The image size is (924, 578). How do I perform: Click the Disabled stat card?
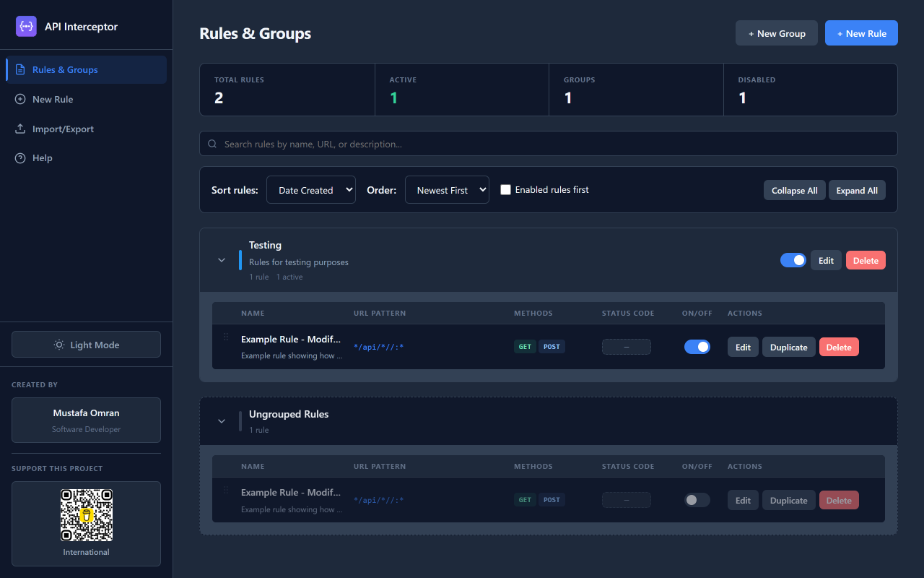click(811, 90)
